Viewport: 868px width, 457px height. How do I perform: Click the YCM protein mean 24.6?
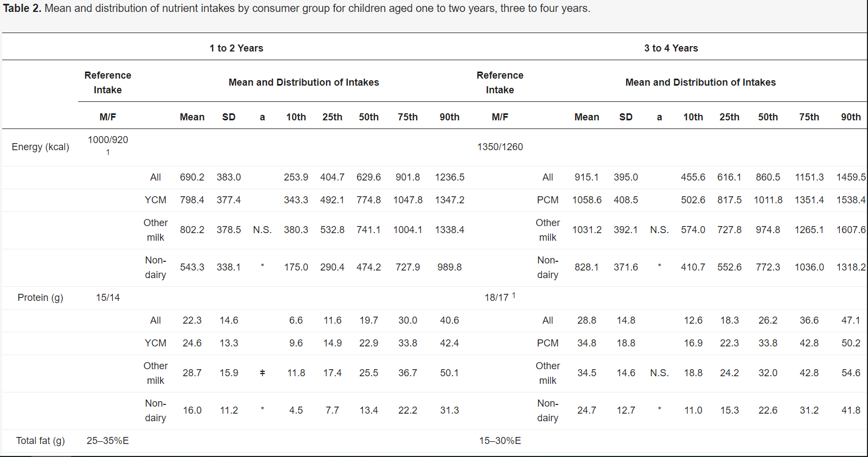point(192,343)
